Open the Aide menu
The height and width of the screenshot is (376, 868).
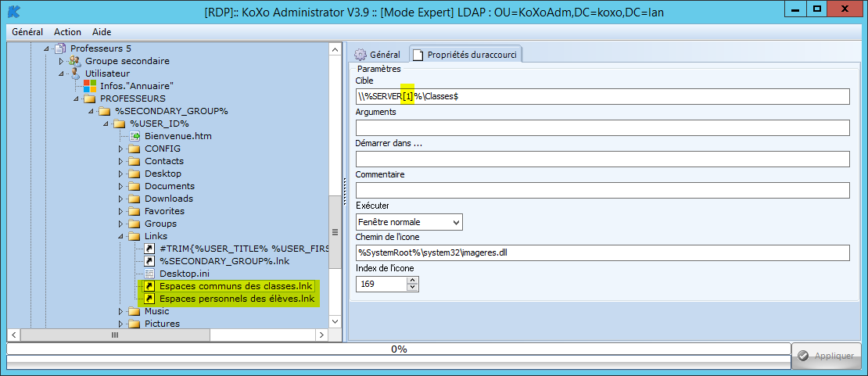point(102,32)
